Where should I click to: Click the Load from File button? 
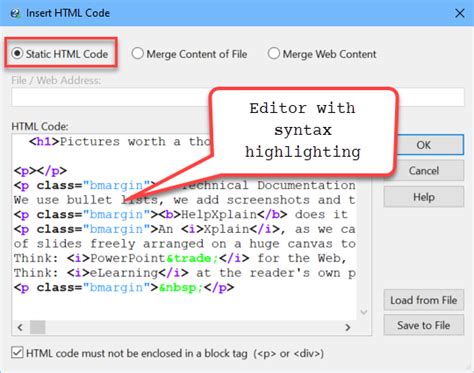point(423,300)
